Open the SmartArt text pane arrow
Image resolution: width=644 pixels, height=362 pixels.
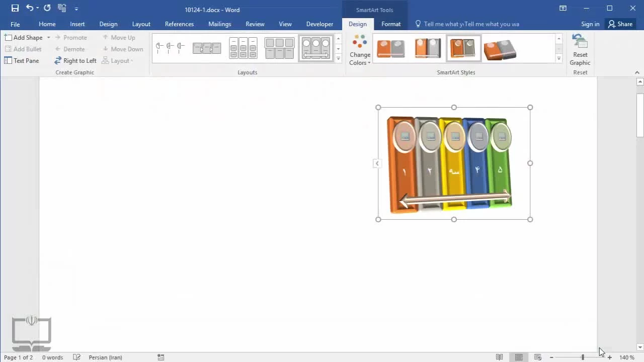tap(377, 163)
